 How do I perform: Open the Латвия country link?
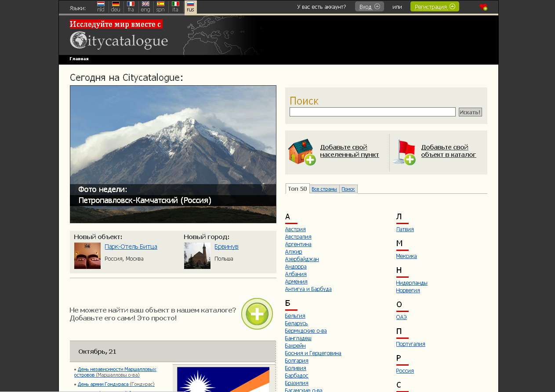point(405,229)
